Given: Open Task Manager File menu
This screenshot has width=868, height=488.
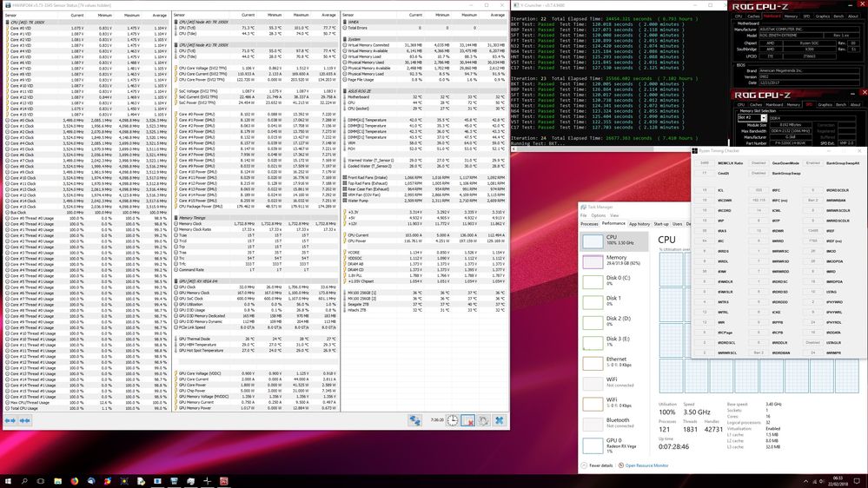Looking at the screenshot, I should point(584,215).
